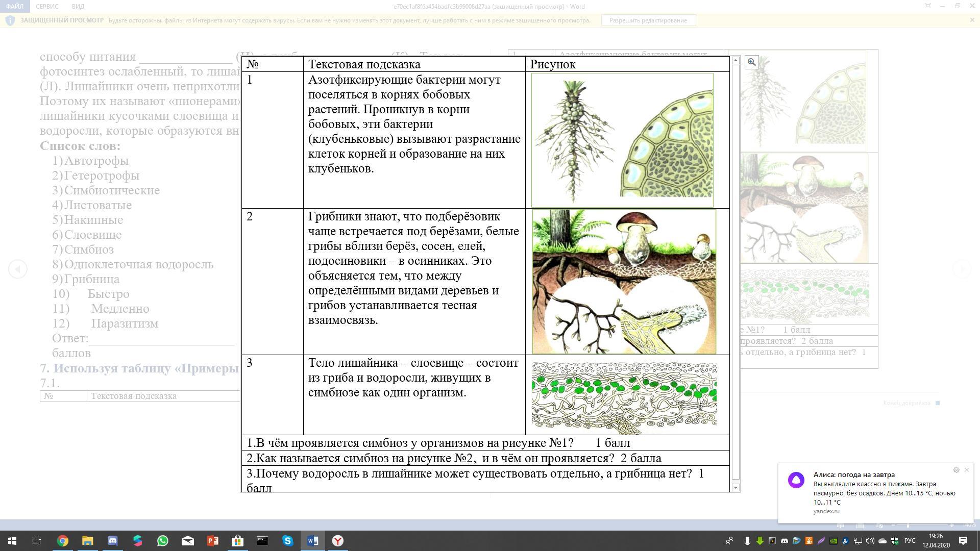Screen dimensions: 980x551
Task: Click the lichen cross-section picture
Action: pos(624,398)
